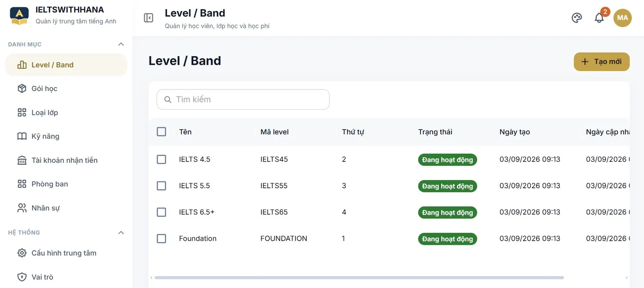Click the shield icon beside Vai trò
The image size is (644, 288).
(22, 277)
